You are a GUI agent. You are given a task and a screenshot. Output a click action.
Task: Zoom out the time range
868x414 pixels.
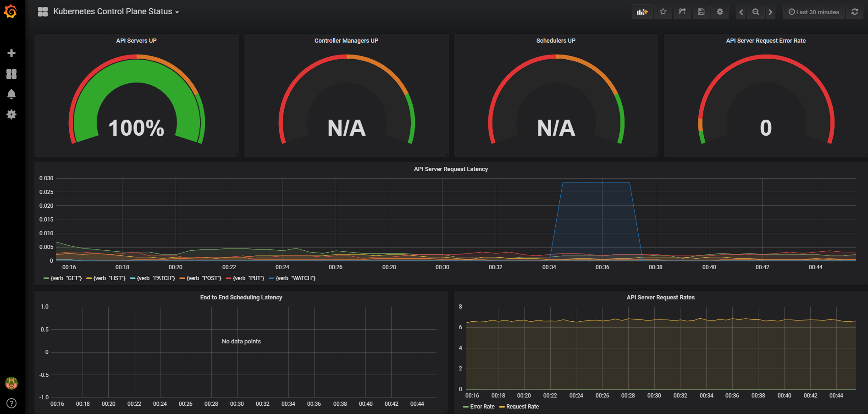point(756,12)
